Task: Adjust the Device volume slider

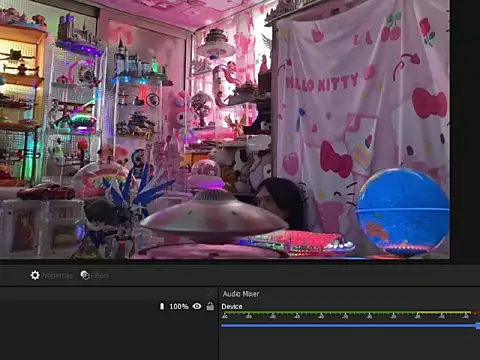Action: click(350, 325)
